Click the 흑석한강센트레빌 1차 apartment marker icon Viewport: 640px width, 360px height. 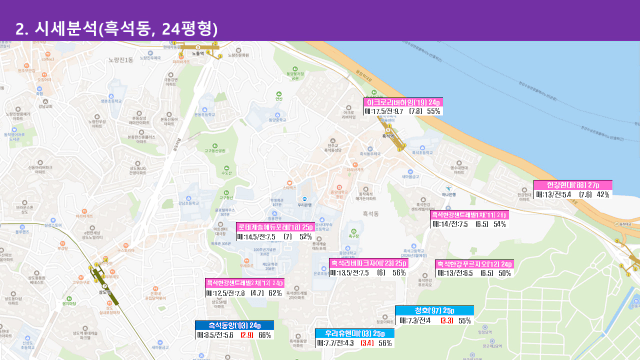pyautogui.click(x=423, y=200)
